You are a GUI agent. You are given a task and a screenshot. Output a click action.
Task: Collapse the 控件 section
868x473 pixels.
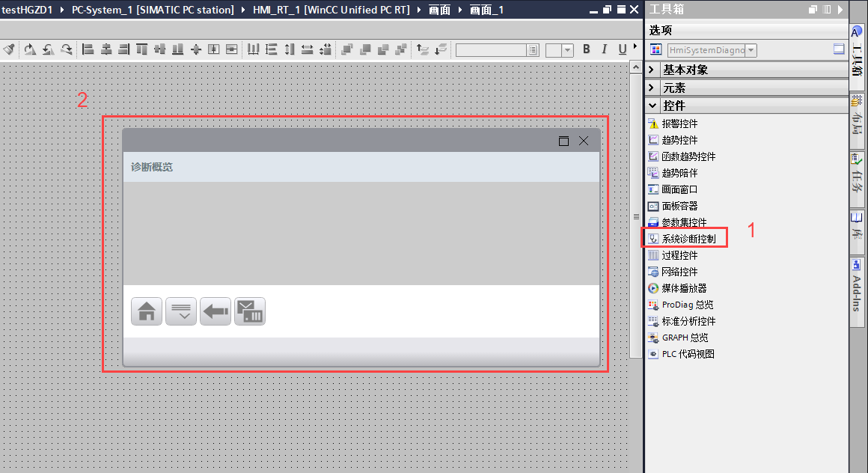(x=652, y=106)
